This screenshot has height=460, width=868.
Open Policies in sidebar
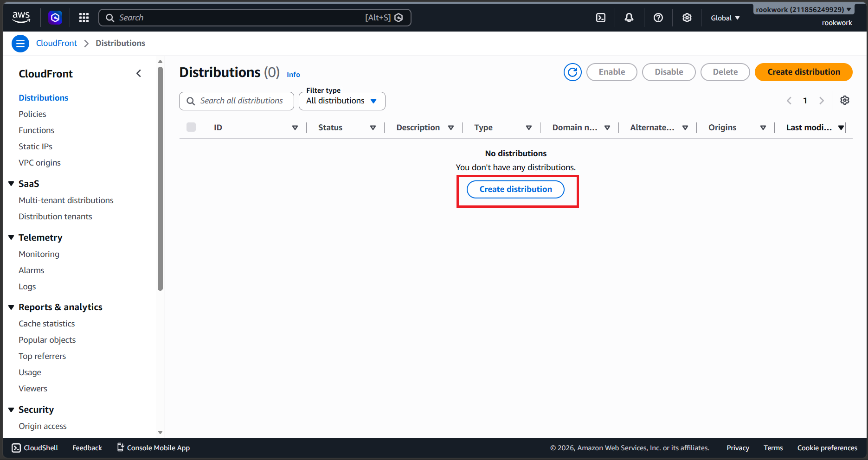click(x=32, y=114)
